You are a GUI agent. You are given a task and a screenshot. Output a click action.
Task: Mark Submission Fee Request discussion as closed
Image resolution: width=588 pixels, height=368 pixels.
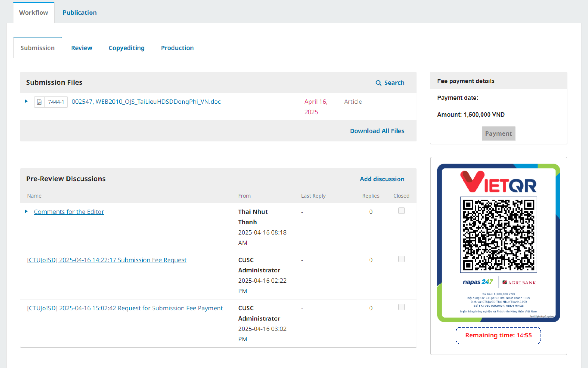tap(401, 259)
